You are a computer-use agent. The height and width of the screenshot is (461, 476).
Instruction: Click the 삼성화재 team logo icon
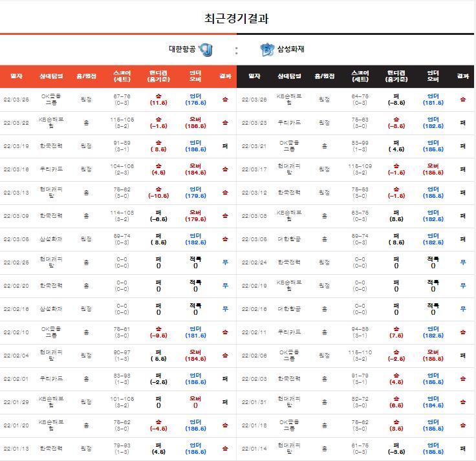pos(267,50)
